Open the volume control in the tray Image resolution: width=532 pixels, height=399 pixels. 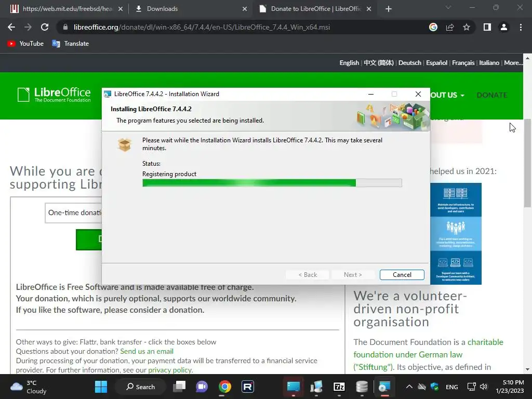click(484, 387)
